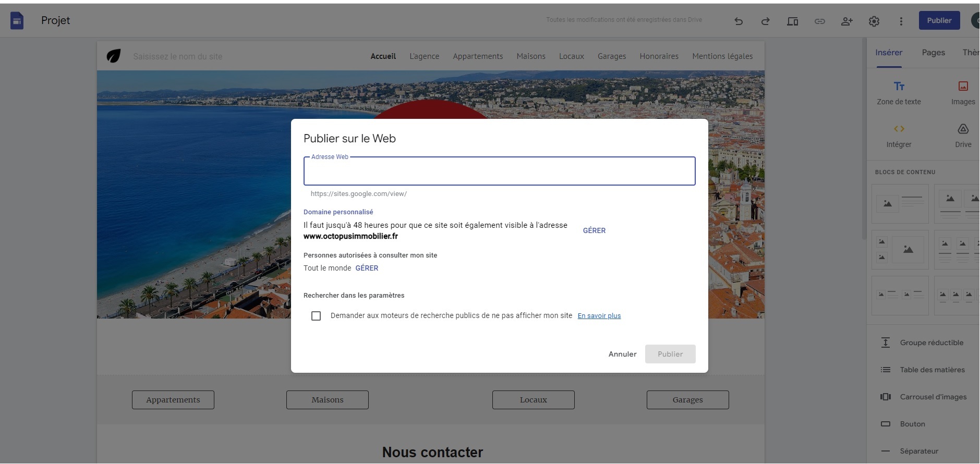
Task: Insert a Table des matières
Action: click(923, 370)
